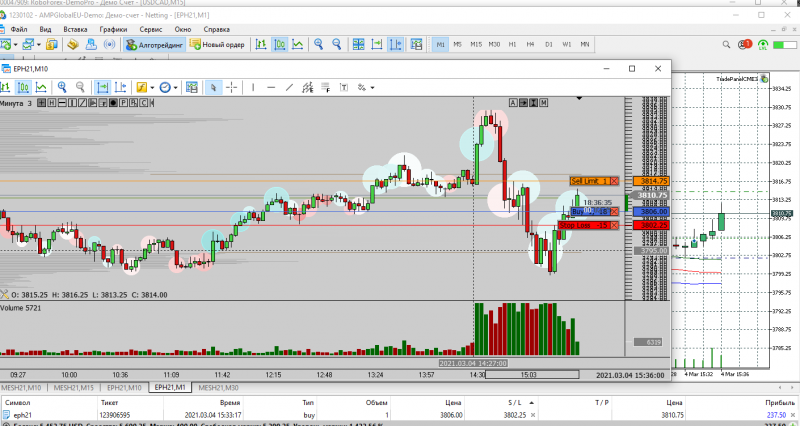The image size is (800, 426).
Task: Toggle Алготрейдинг algo trading
Action: [155, 45]
